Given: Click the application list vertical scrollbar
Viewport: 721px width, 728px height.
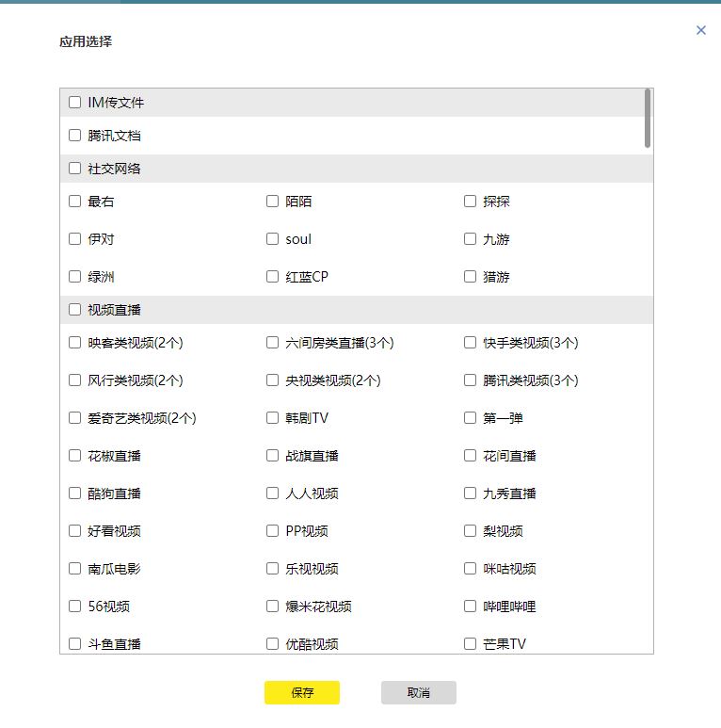Looking at the screenshot, I should [648, 119].
